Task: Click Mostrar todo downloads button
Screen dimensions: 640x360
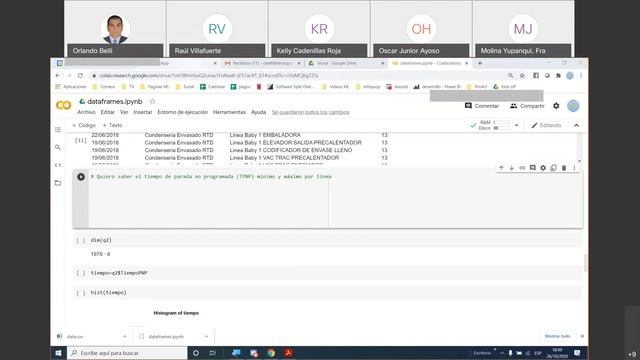Action: coord(557,336)
